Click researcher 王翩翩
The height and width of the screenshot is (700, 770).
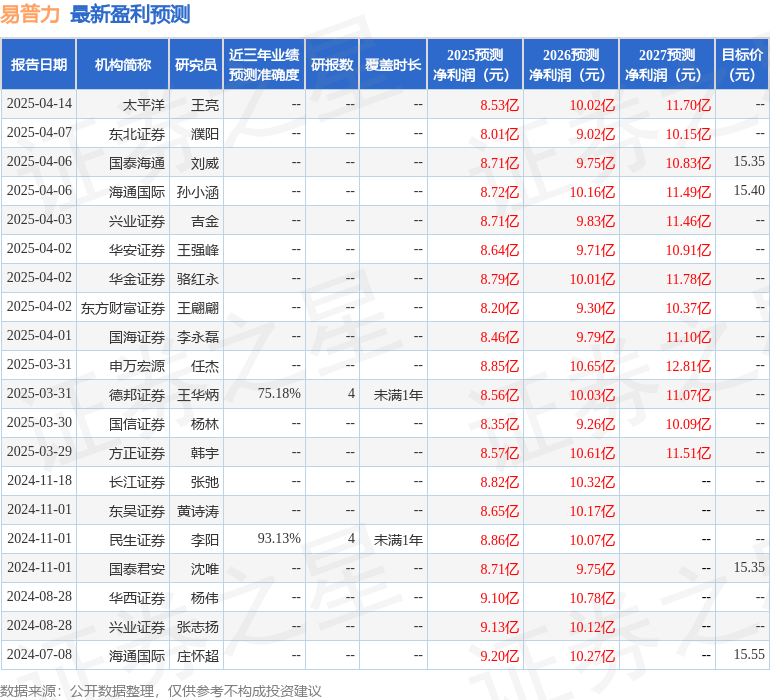198,308
